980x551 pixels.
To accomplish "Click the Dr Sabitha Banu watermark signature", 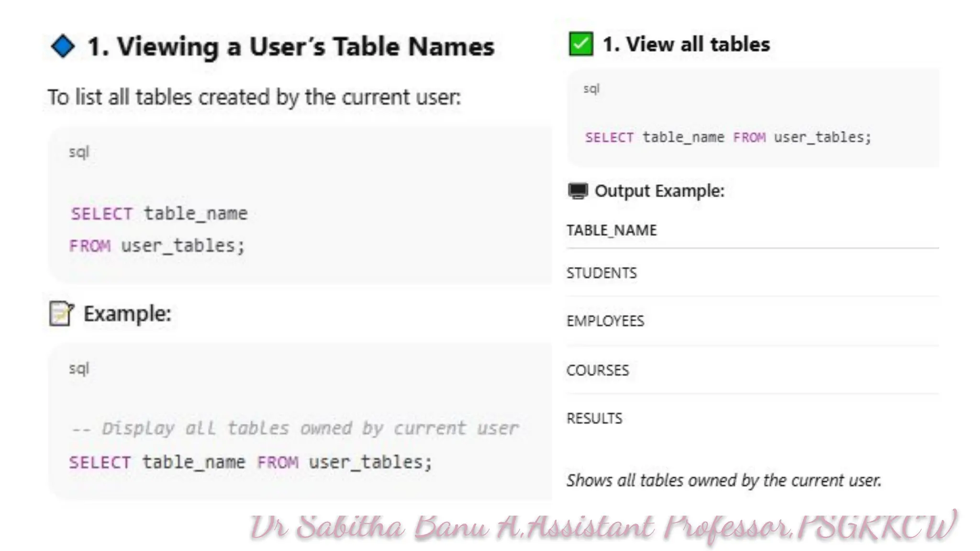I will click(x=603, y=528).
